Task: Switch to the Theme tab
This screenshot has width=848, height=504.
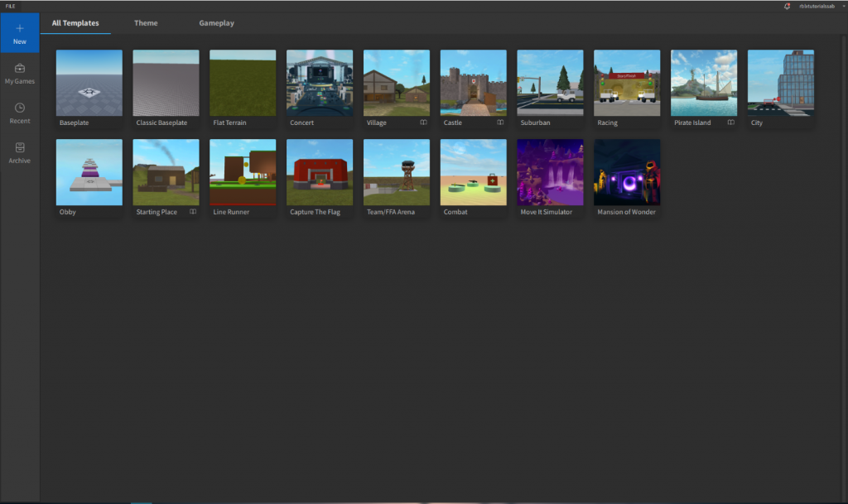Action: point(146,22)
